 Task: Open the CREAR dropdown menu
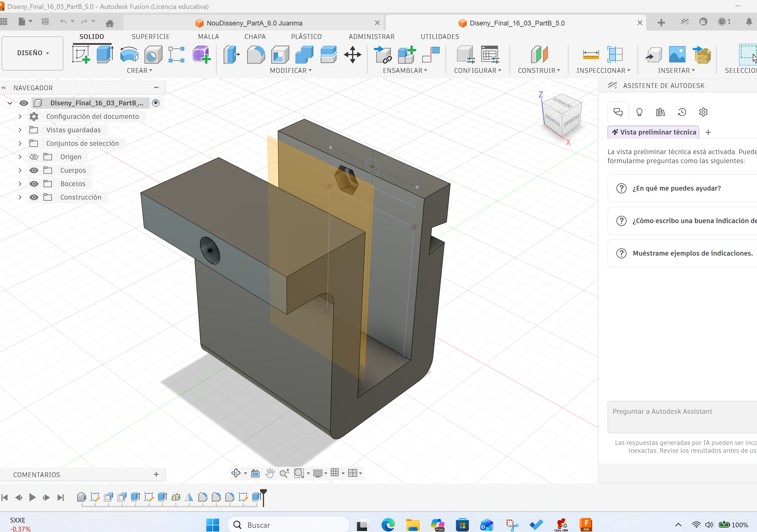[139, 71]
